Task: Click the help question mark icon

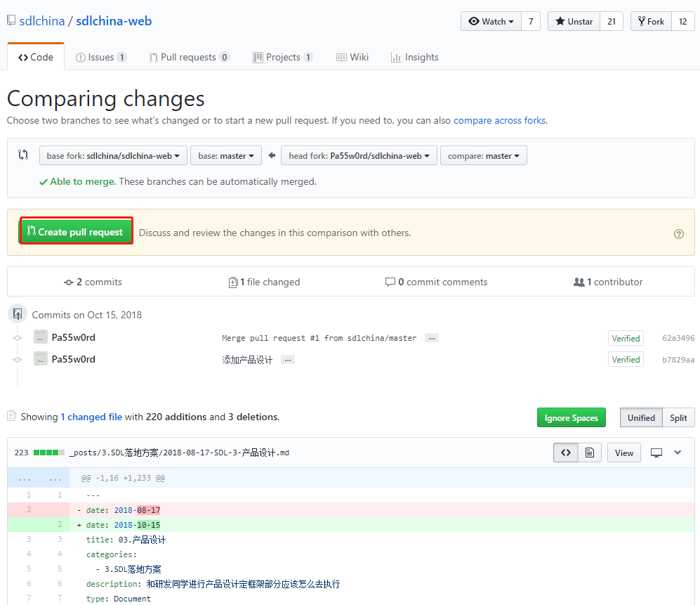Action: click(x=678, y=234)
